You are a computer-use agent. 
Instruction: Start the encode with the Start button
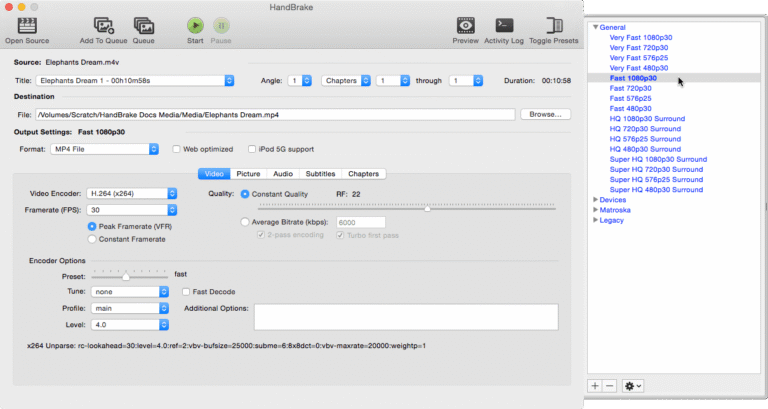pyautogui.click(x=195, y=25)
